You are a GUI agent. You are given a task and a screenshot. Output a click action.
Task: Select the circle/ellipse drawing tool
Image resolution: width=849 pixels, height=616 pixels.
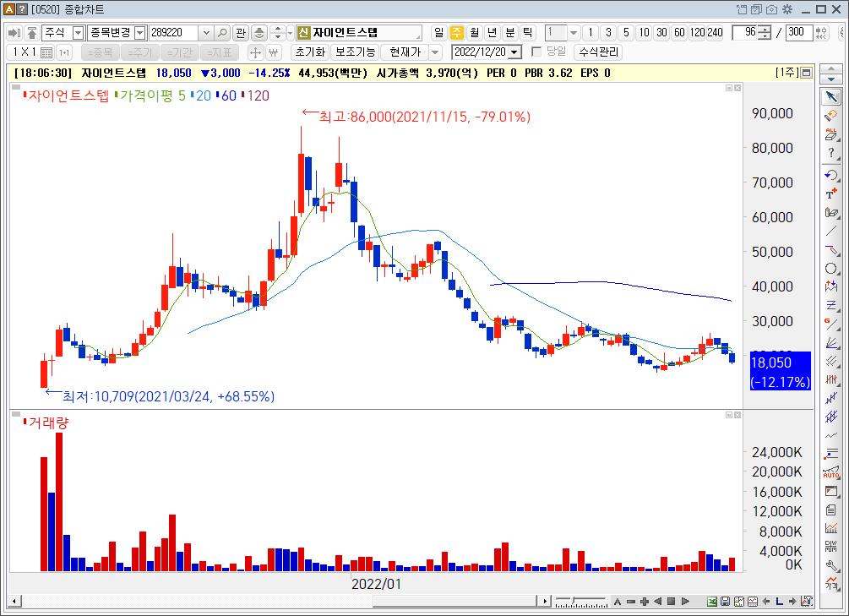[x=831, y=269]
